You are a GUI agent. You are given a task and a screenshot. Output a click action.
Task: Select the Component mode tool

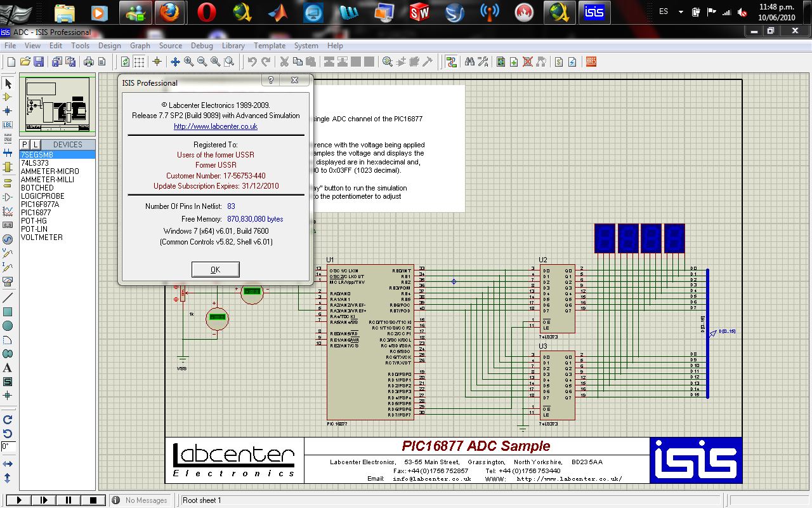(x=8, y=96)
